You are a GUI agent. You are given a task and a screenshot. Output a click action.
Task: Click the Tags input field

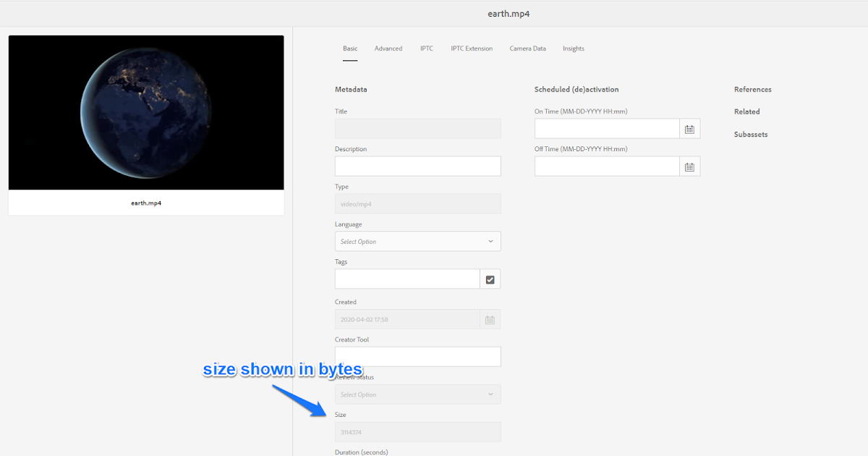[x=407, y=279]
